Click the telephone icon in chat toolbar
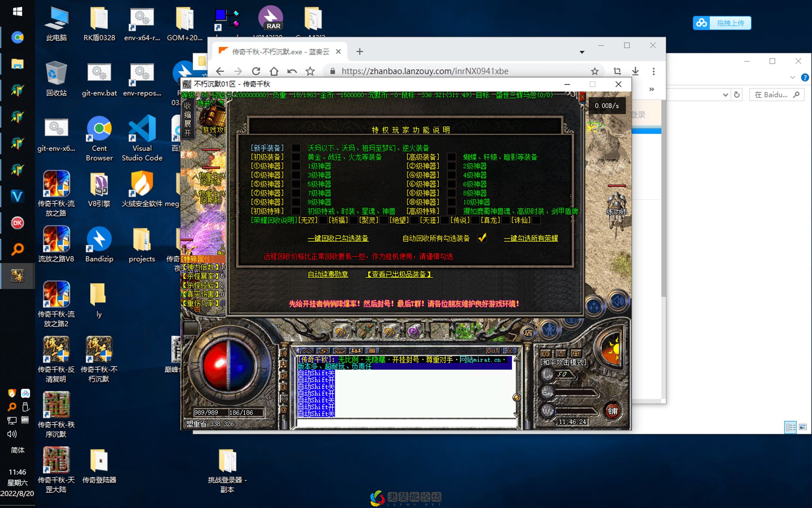The height and width of the screenshot is (508, 812). [339, 351]
